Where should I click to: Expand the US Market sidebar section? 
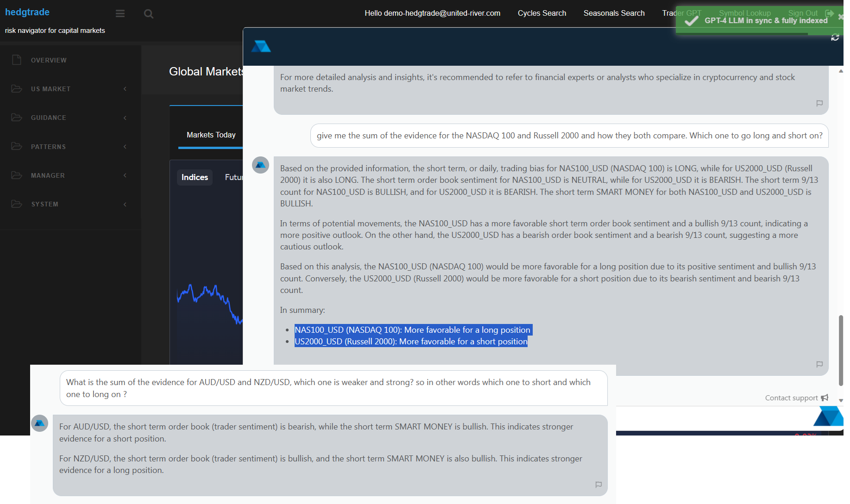(x=69, y=89)
